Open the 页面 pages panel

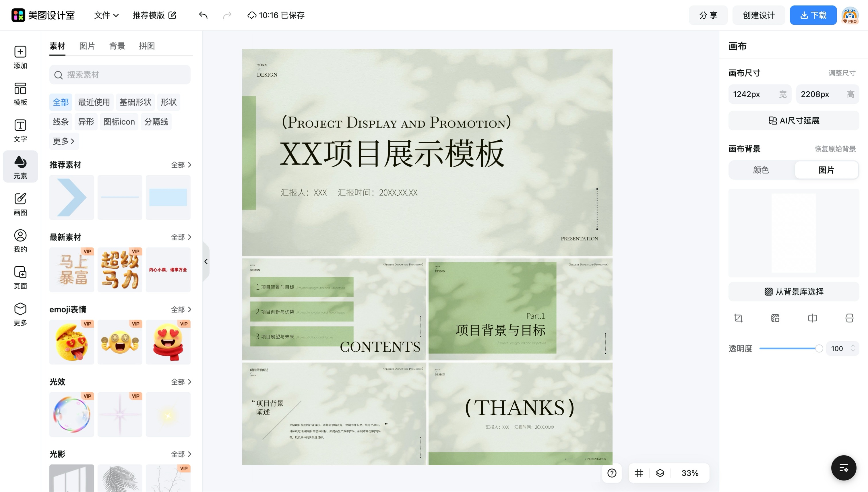(20, 278)
